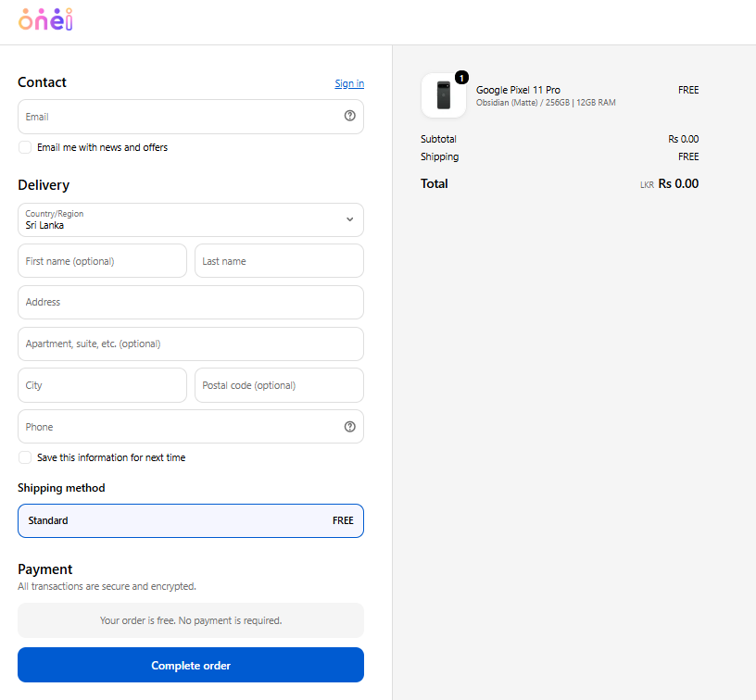Click the Contact section heading
The height and width of the screenshot is (700, 756).
[42, 82]
